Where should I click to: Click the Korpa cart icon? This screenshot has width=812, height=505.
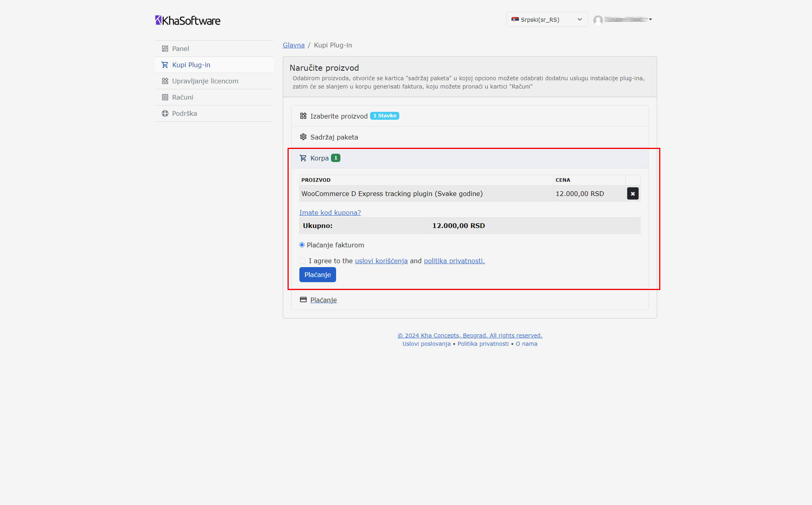coord(303,158)
